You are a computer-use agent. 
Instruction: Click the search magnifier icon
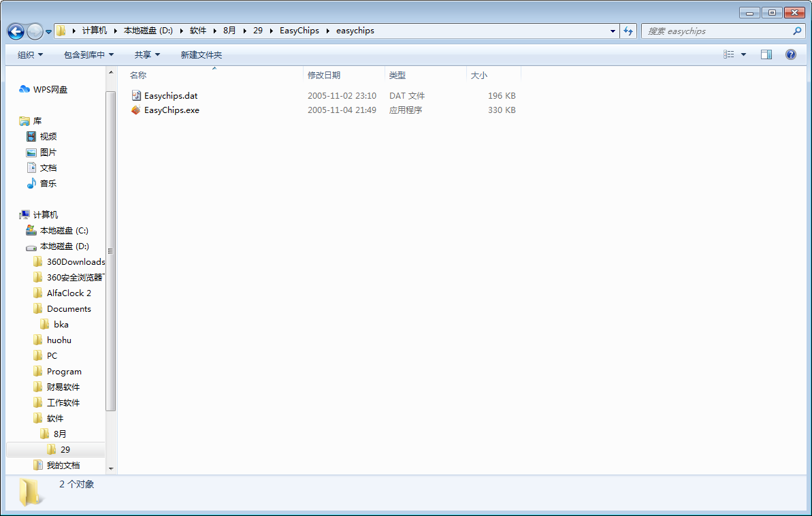(797, 31)
